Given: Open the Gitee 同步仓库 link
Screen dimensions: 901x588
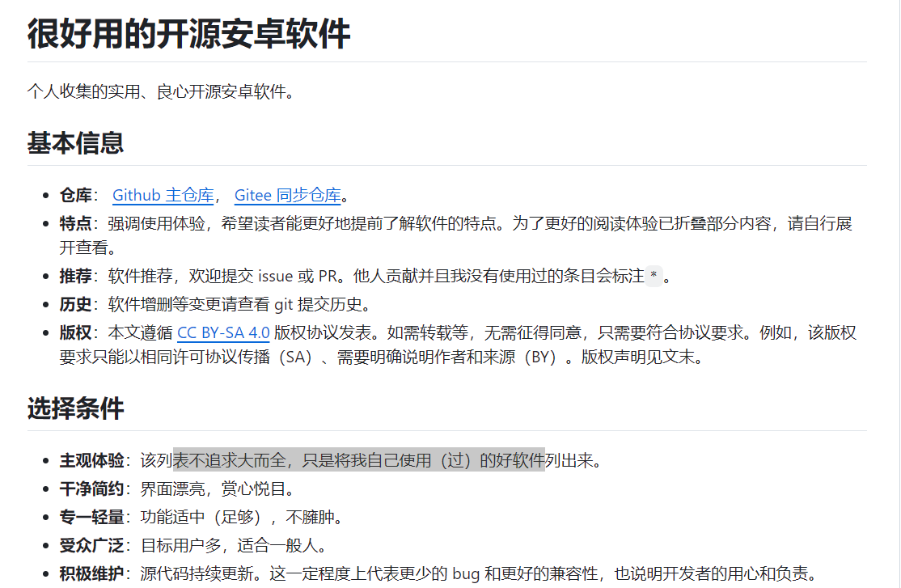Looking at the screenshot, I should [287, 195].
